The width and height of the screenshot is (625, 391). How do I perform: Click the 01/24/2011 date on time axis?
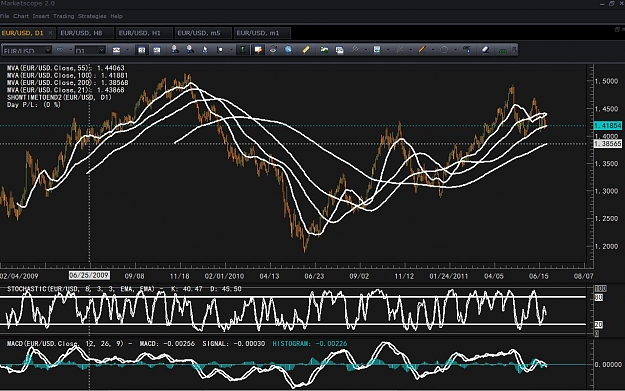(x=448, y=276)
